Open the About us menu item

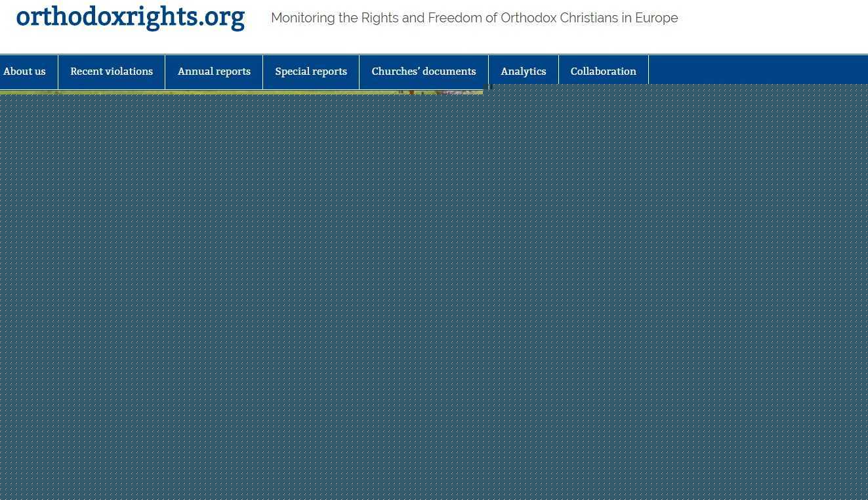[25, 71]
